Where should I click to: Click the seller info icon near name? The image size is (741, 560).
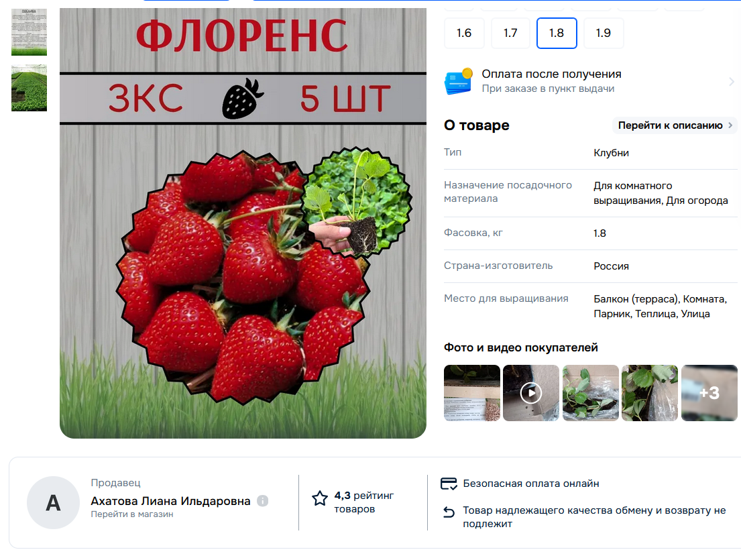263,501
